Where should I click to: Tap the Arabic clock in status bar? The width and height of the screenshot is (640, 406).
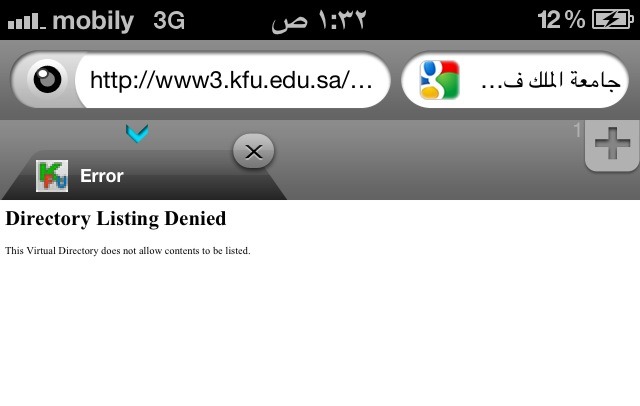point(319,20)
